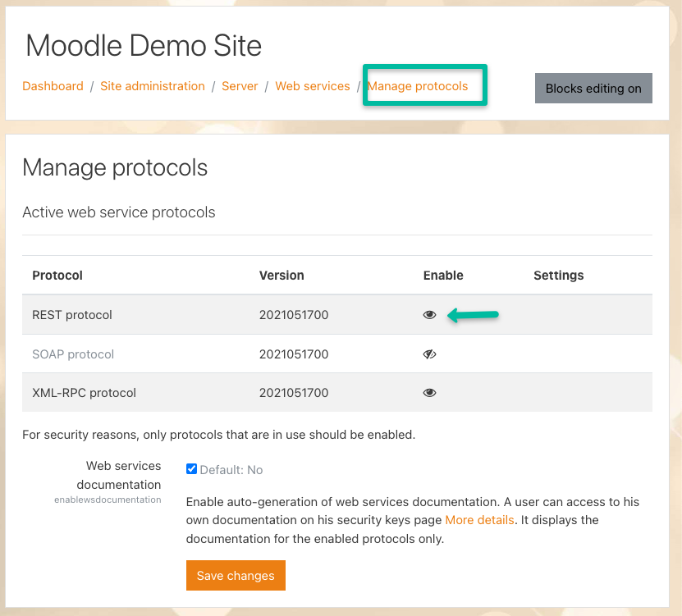This screenshot has width=682, height=616.
Task: Open the More details help link
Action: coord(478,520)
